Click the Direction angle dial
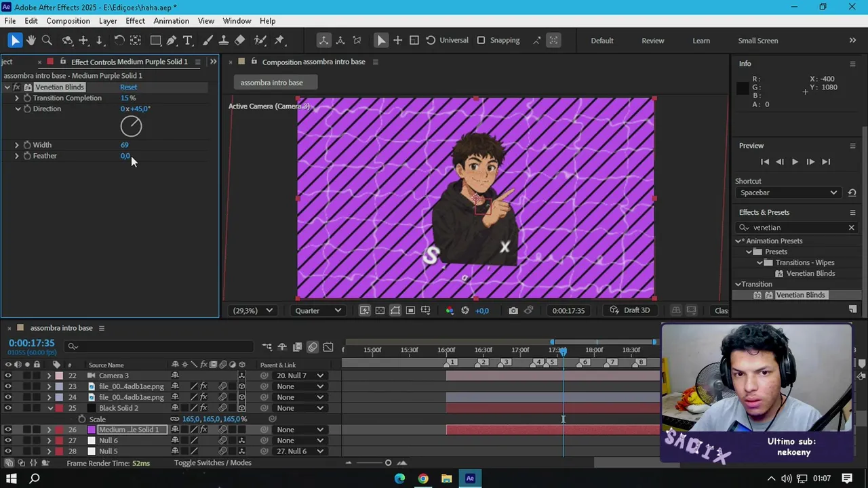The image size is (868, 488). pyautogui.click(x=131, y=126)
